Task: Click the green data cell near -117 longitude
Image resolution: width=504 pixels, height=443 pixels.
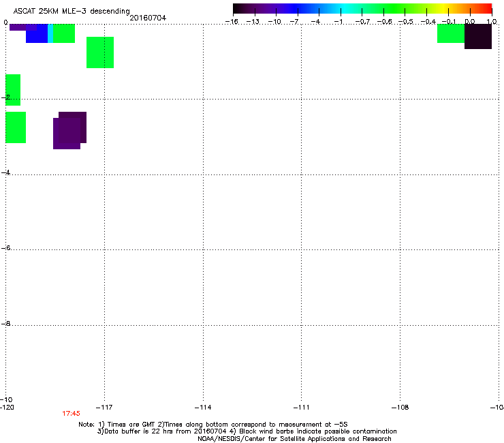Action: coord(100,52)
